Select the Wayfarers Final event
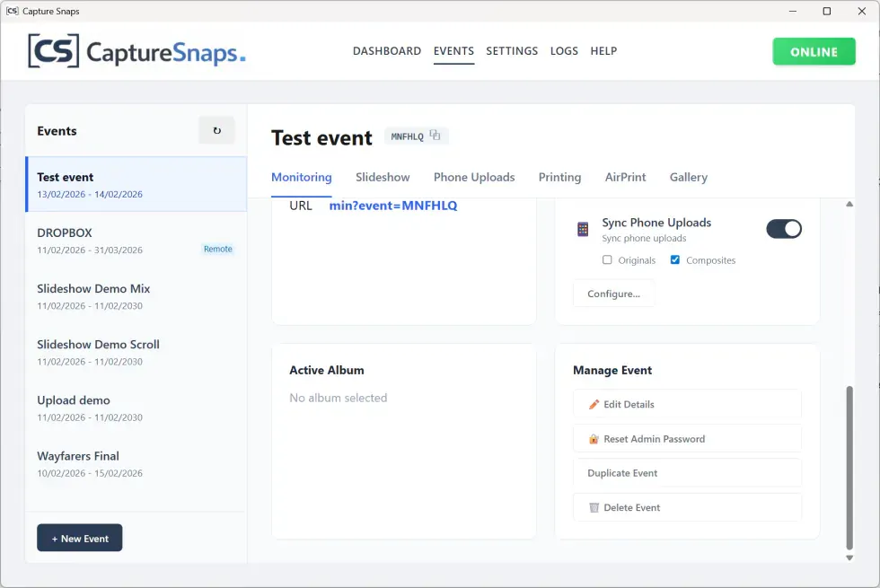The width and height of the screenshot is (880, 588). pyautogui.click(x=136, y=463)
